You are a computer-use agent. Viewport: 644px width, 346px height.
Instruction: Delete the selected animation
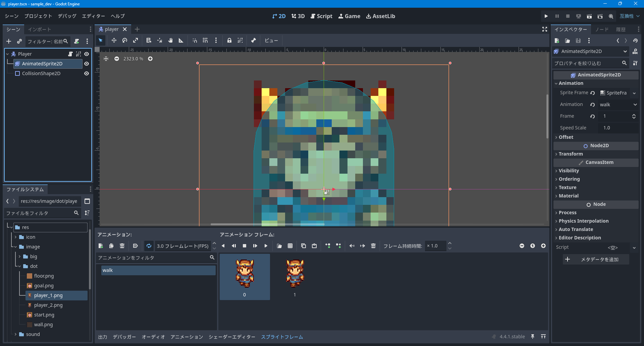click(122, 246)
